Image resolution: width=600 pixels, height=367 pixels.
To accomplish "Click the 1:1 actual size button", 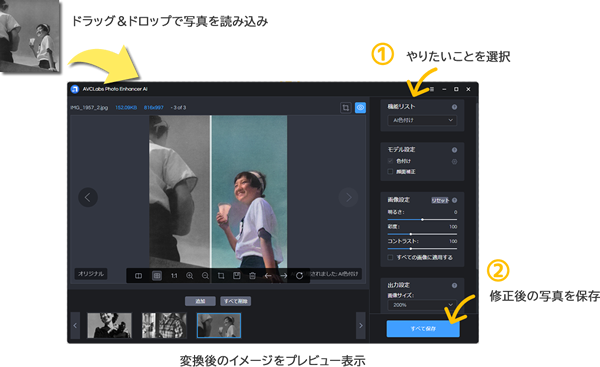I will 174,276.
